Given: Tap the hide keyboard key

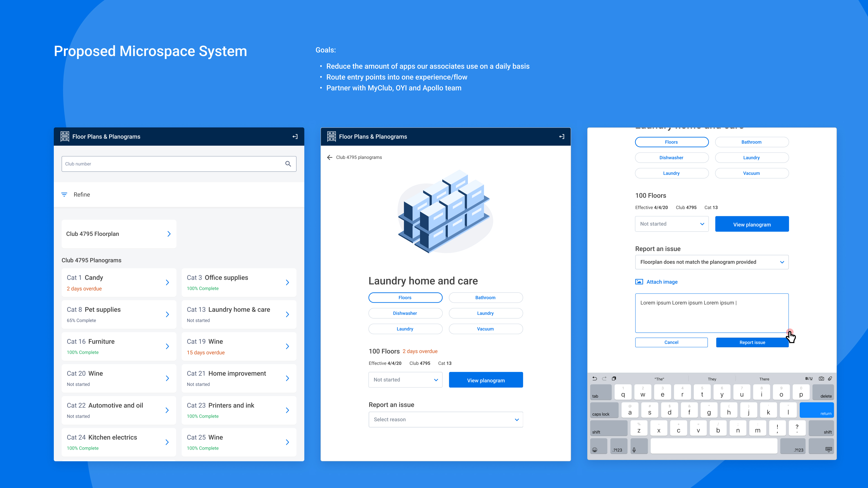Looking at the screenshot, I should point(821,446).
